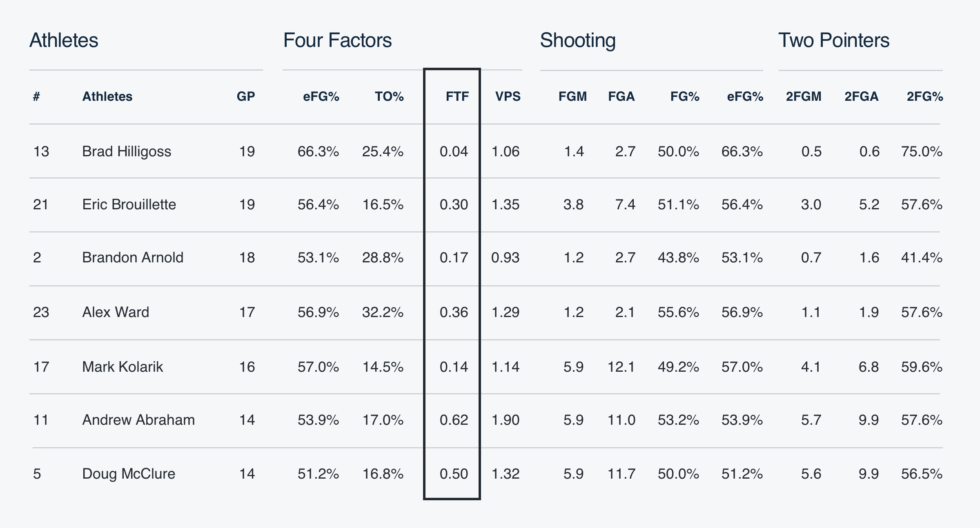980x528 pixels.
Task: Sort table by GP column header
Action: click(246, 97)
